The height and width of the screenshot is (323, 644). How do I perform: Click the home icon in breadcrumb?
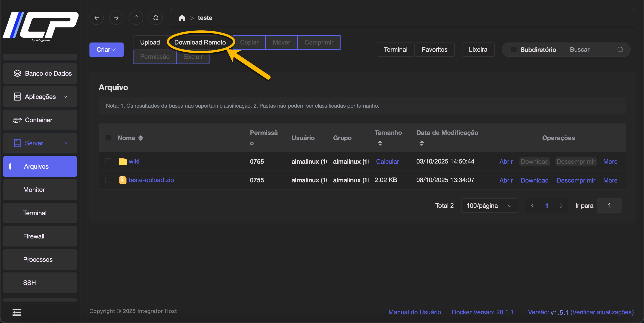tap(182, 18)
